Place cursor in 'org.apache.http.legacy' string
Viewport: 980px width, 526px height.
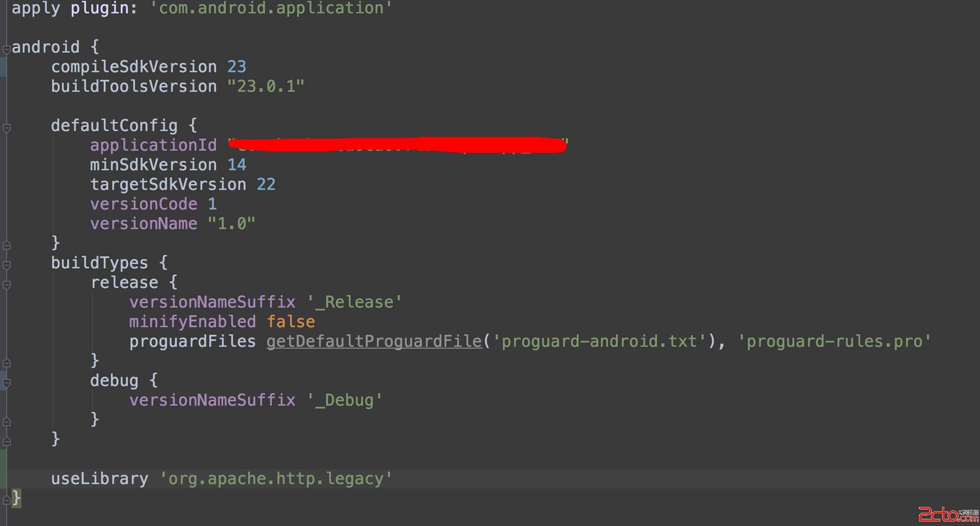point(275,479)
